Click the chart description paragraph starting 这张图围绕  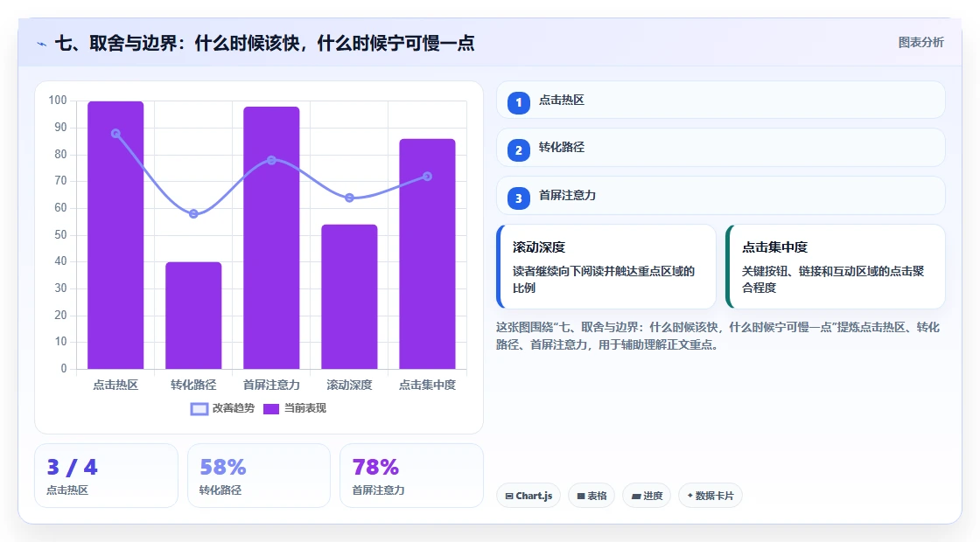[717, 336]
